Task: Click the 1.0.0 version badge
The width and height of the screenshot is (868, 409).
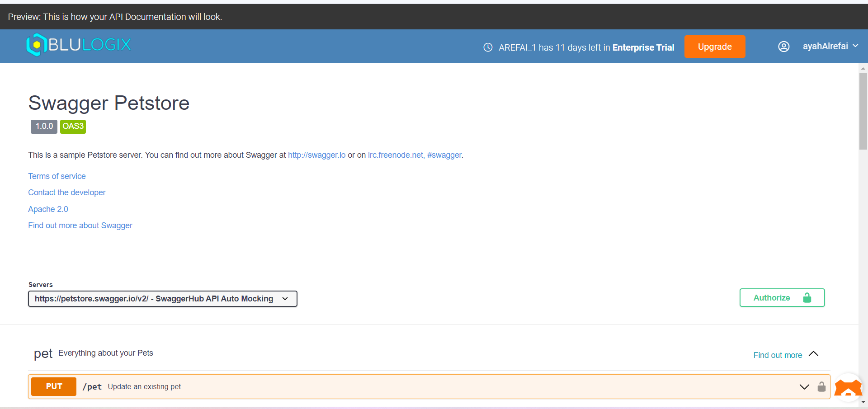Action: click(44, 127)
